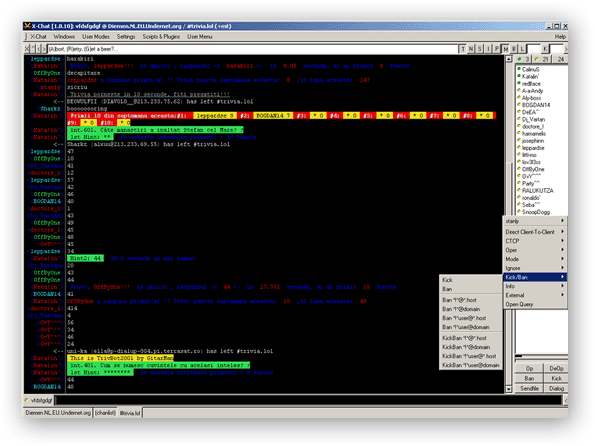The height and width of the screenshot is (446, 595).
Task: Expand the stanly submenu
Action: click(x=535, y=221)
